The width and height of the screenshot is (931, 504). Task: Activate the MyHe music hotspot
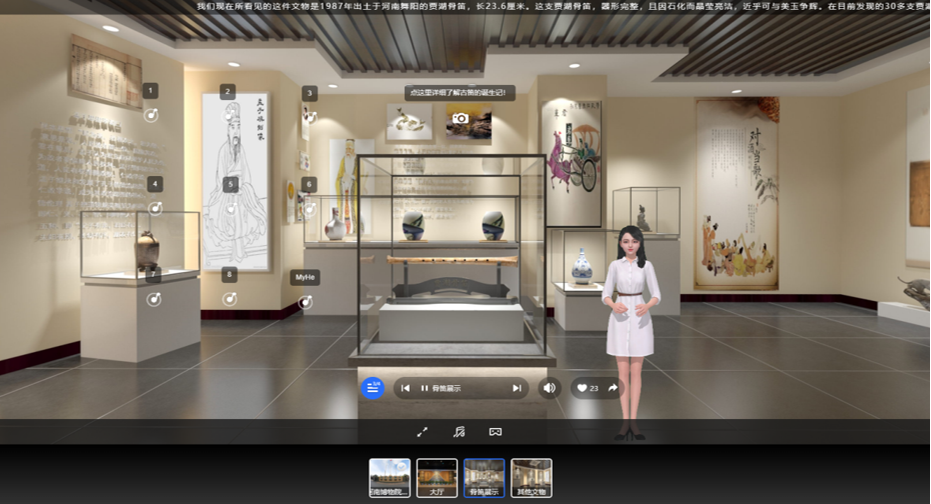pyautogui.click(x=306, y=302)
